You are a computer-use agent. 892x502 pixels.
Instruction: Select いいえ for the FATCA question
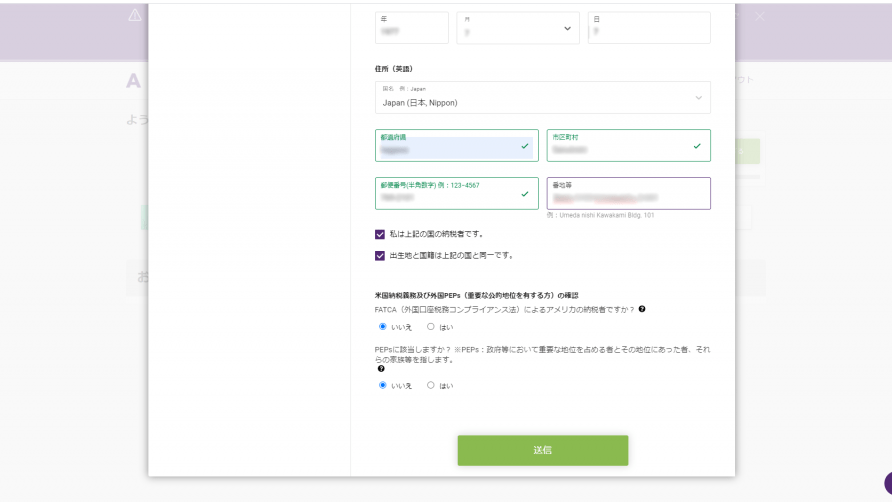pos(383,326)
